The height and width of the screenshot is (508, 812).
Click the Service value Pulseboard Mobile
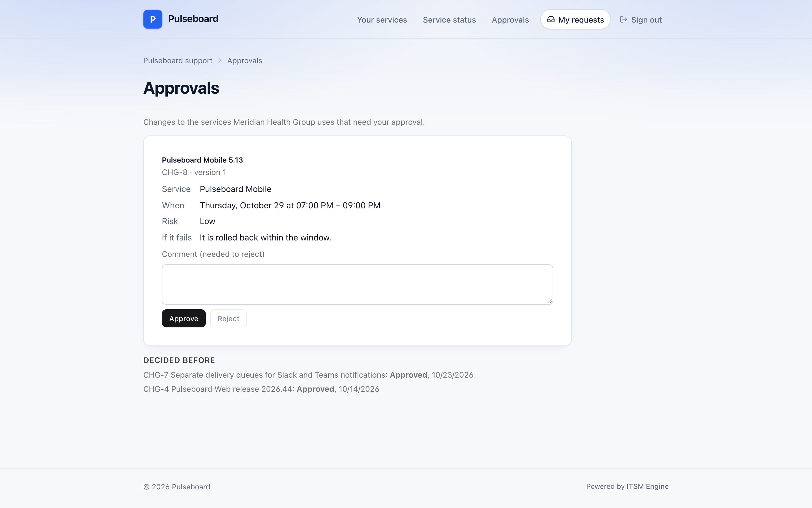[x=235, y=189]
